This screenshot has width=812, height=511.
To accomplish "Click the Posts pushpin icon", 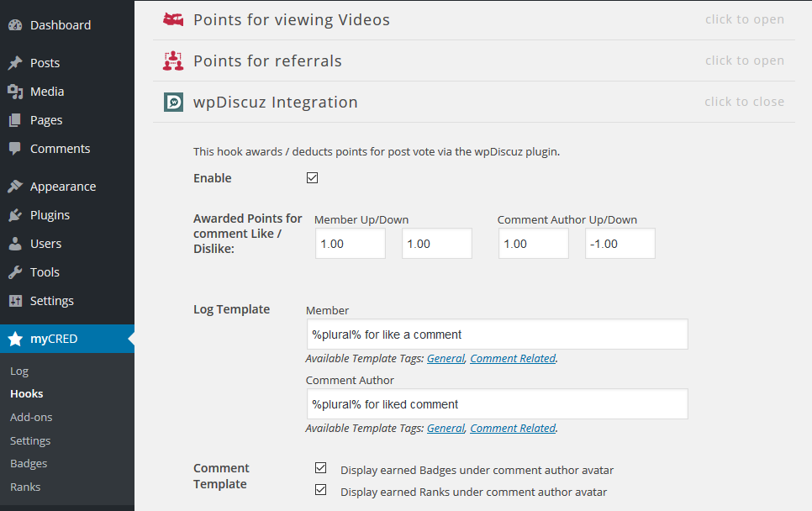I will 15,63.
